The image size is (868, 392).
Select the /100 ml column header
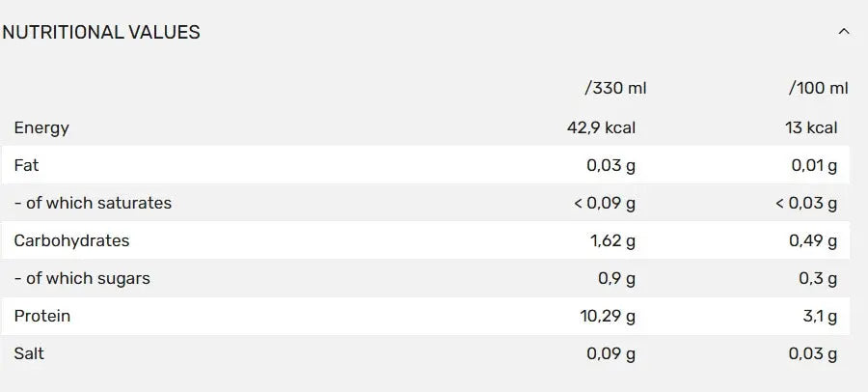[x=818, y=88]
